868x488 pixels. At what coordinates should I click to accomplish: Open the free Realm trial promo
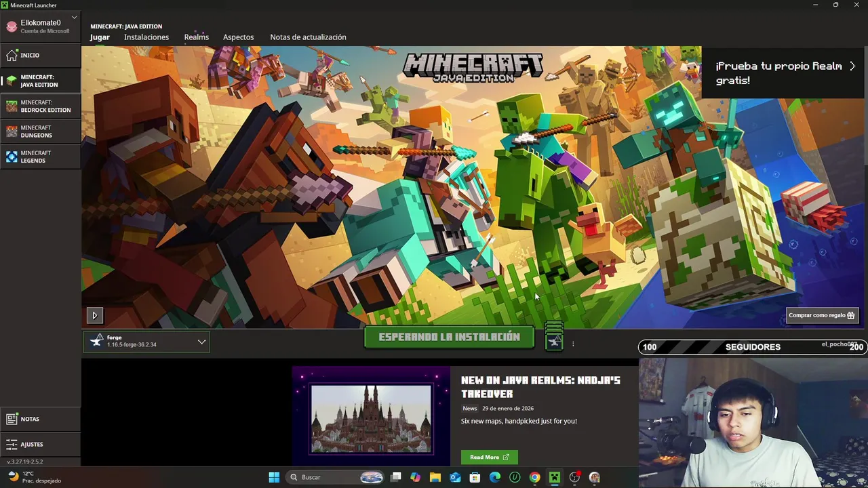[x=785, y=73]
